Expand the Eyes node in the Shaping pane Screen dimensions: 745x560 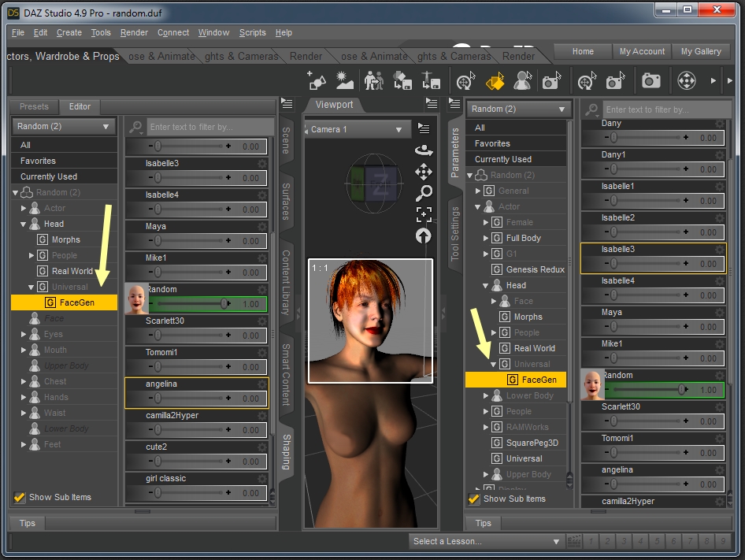(24, 335)
